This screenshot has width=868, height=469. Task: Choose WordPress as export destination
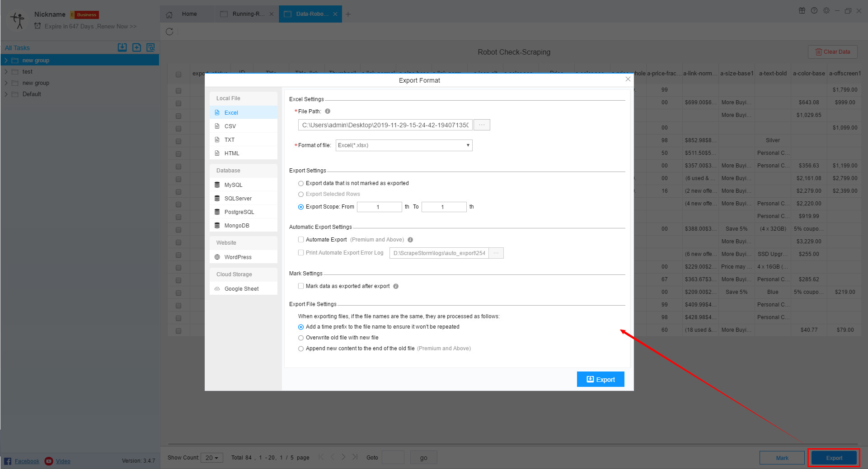(237, 256)
